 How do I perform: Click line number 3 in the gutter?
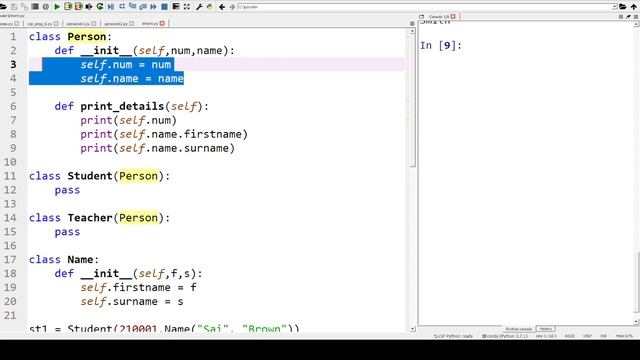(x=13, y=64)
